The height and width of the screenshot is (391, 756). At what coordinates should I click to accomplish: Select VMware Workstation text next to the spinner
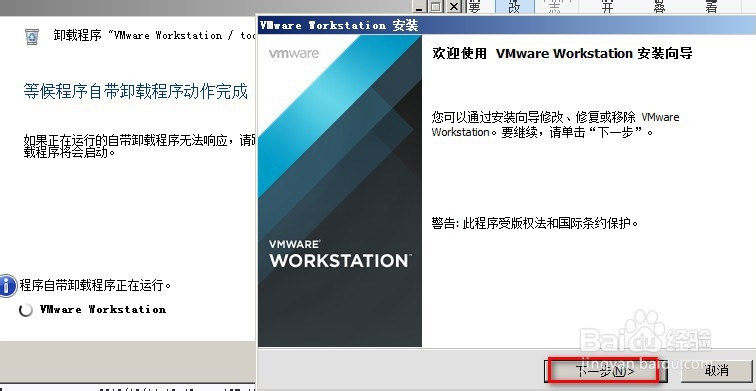(103, 310)
